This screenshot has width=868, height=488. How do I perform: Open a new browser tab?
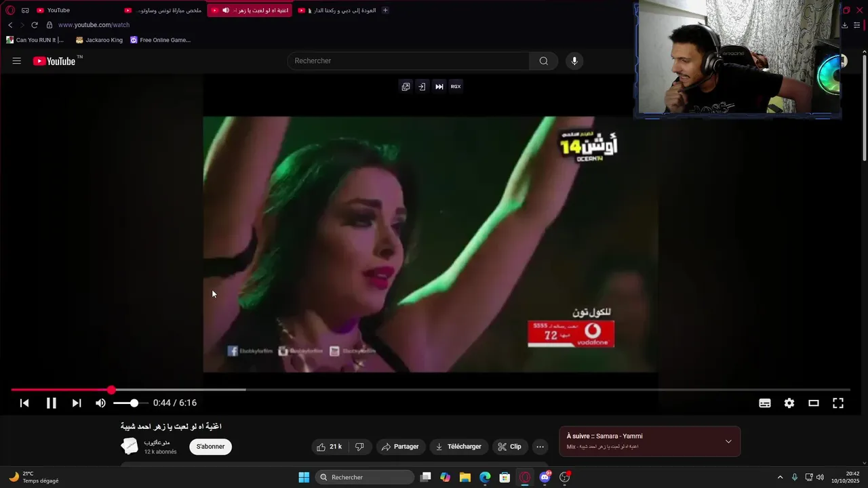[385, 10]
